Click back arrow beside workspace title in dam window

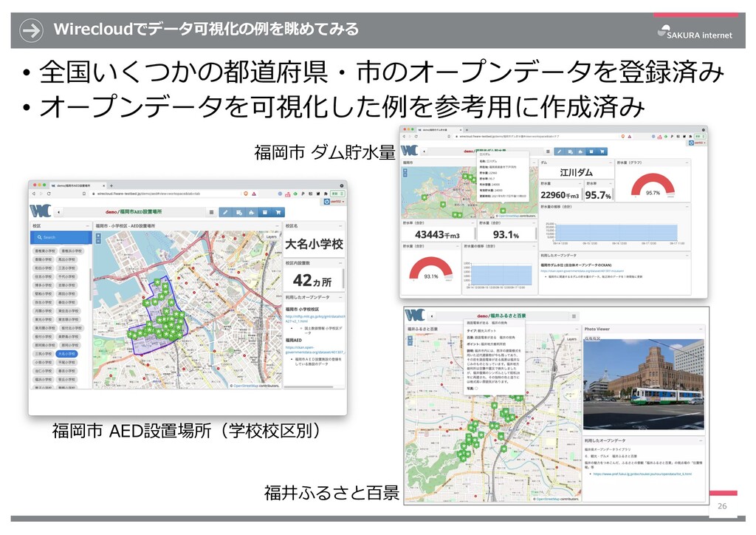pos(425,151)
